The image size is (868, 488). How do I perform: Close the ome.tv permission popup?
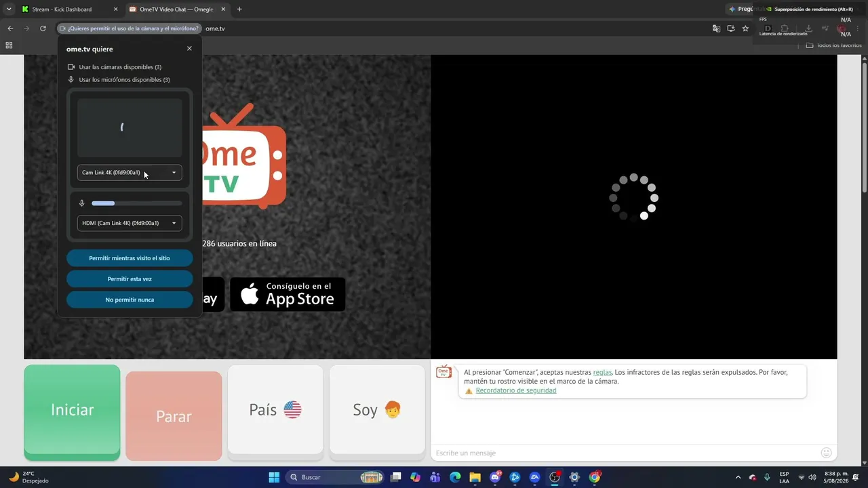189,49
